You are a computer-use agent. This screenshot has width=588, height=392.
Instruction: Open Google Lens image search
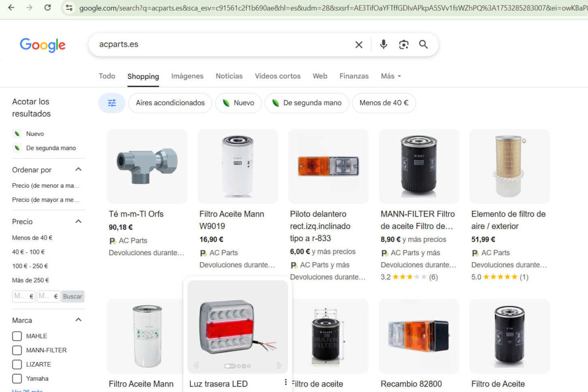[x=403, y=45]
